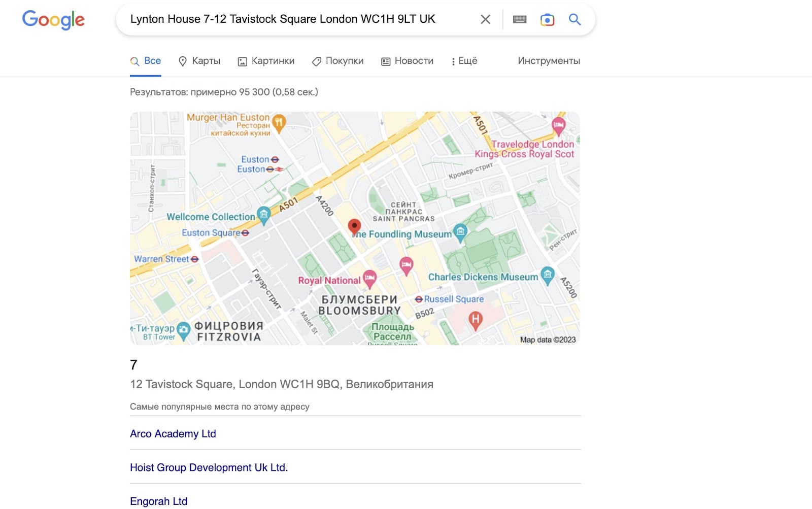Click the unlabeled pink hotel marker
Viewport: 812px width, 509px height.
pyautogui.click(x=406, y=265)
